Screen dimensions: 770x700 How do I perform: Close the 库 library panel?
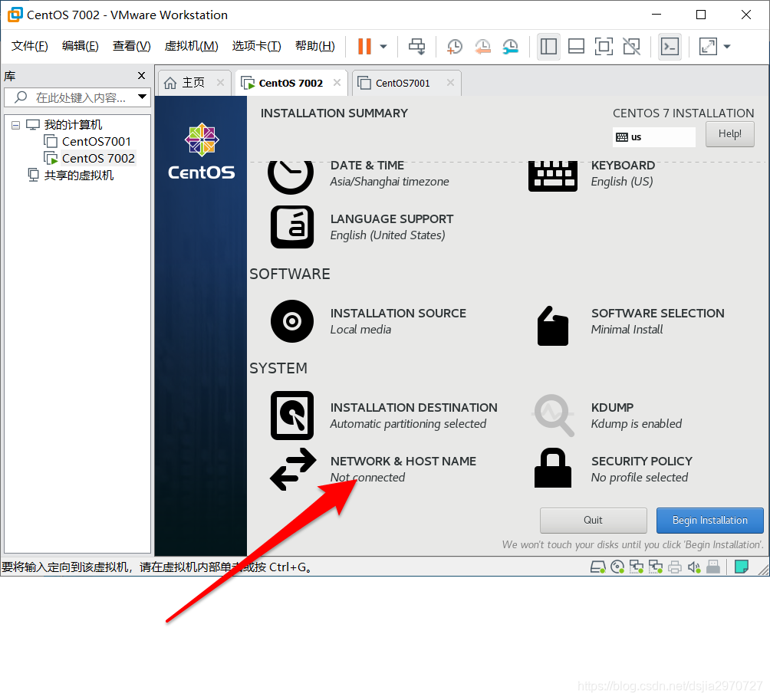pos(141,76)
